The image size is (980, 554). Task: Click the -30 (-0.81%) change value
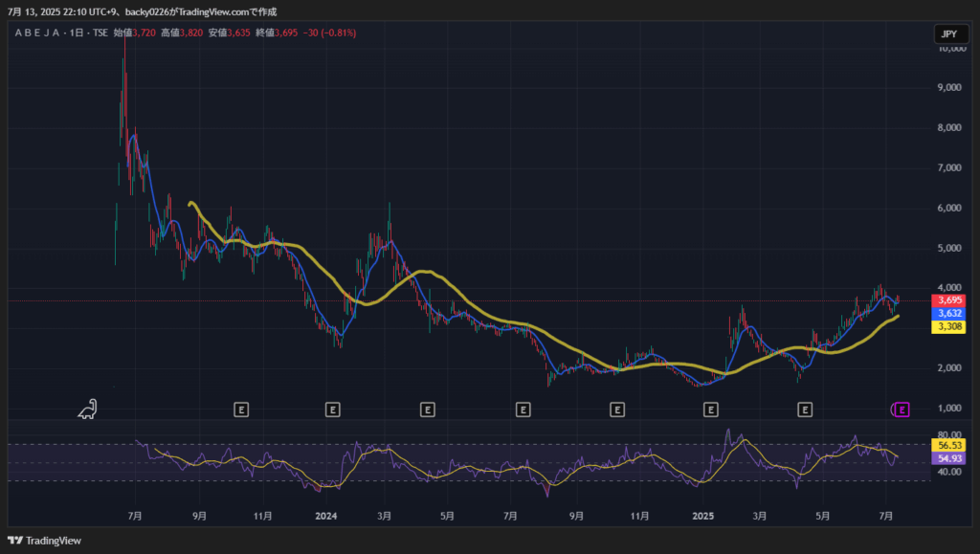329,33
